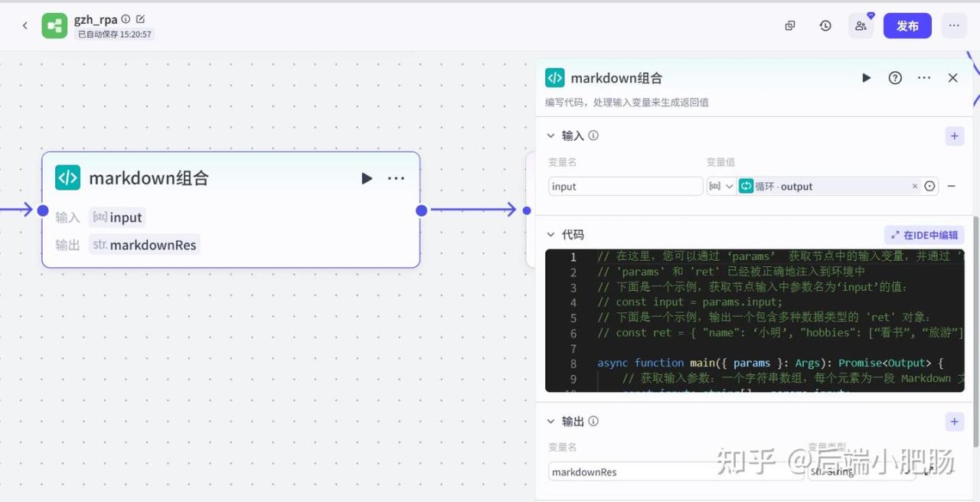The image size is (980, 502).
Task: Click the side panel code node icon
Action: pos(554,78)
